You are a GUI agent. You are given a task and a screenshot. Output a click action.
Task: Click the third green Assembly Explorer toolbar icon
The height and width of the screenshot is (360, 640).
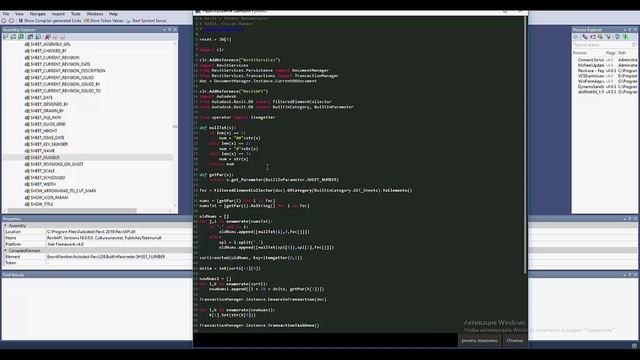(20, 37)
